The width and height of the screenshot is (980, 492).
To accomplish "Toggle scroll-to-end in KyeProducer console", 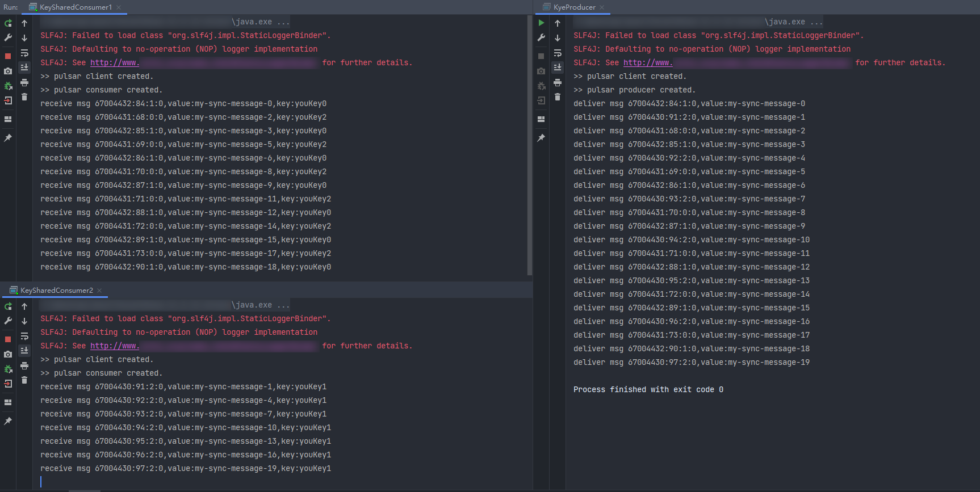I will pyautogui.click(x=558, y=67).
